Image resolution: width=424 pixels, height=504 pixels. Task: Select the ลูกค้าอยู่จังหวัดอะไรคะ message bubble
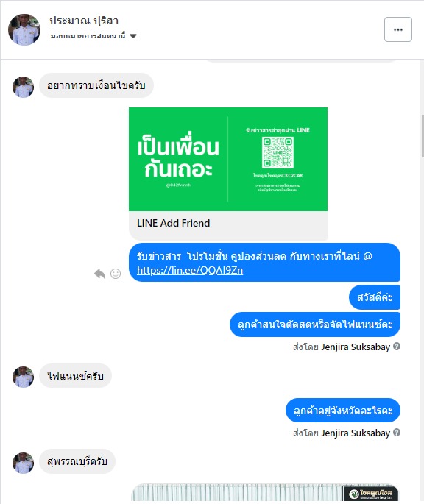[x=343, y=411]
